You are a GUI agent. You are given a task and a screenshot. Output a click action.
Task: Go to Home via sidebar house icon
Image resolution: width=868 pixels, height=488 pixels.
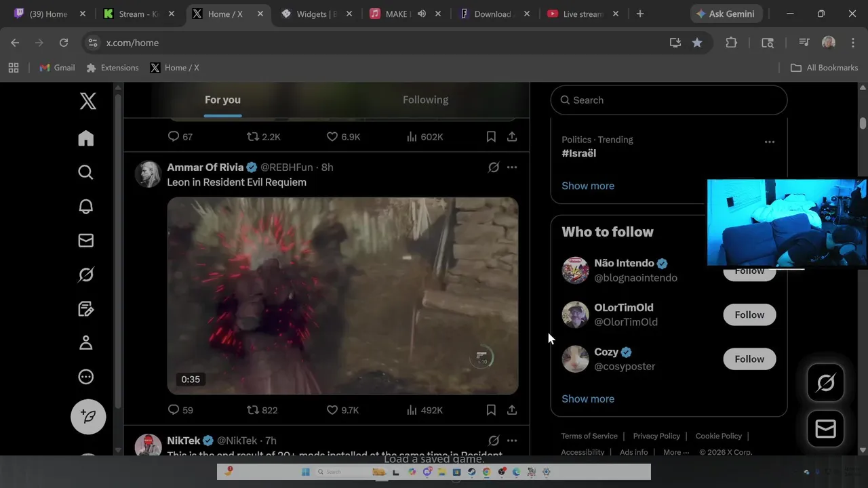point(86,138)
